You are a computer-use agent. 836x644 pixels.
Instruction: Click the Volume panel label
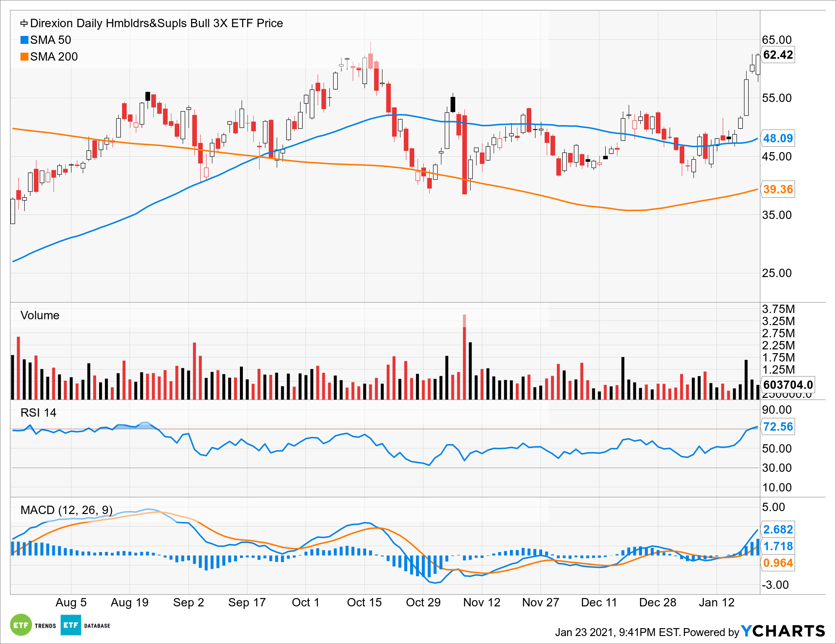pos(40,316)
